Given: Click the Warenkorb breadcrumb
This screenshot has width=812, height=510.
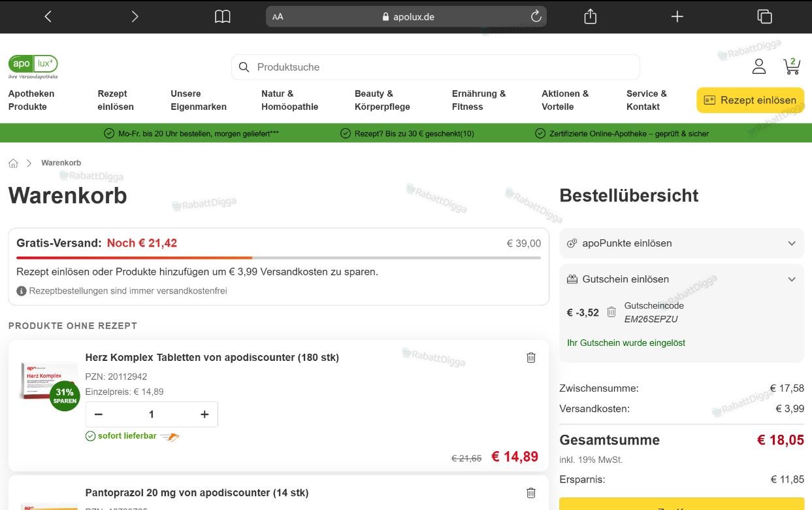Looking at the screenshot, I should (x=61, y=163).
